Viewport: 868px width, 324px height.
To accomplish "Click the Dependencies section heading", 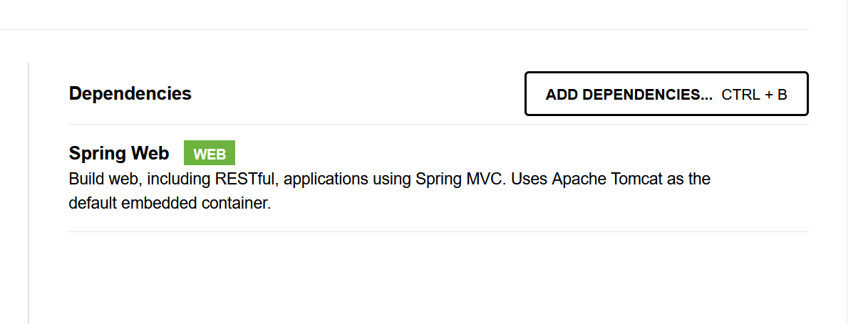I will point(130,93).
